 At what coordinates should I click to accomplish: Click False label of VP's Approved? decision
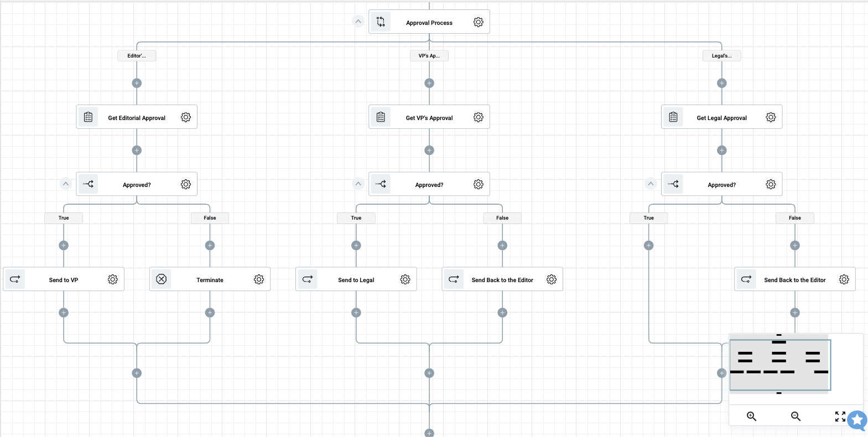[502, 218]
